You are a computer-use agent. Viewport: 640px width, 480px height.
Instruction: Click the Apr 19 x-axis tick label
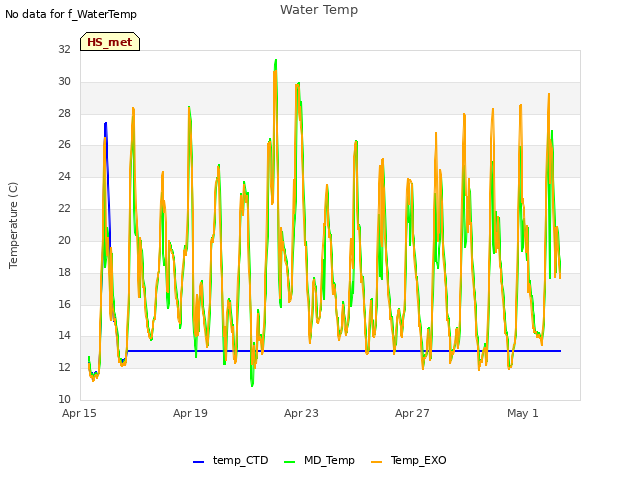(x=190, y=413)
